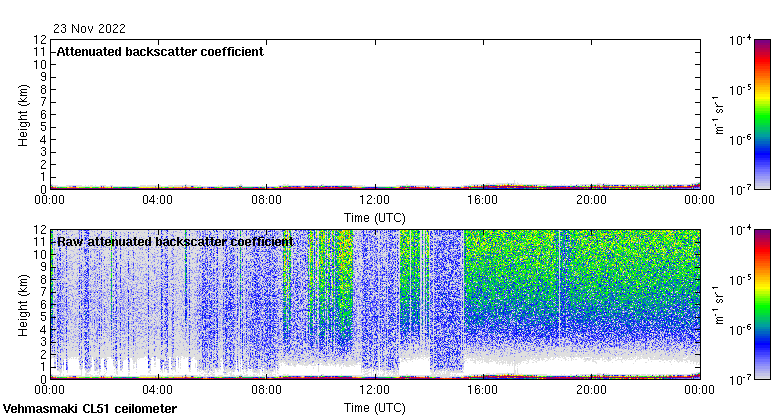Click the 12:00 tick under the bottom plot
Screen dimensions: 780x420
click(375, 390)
